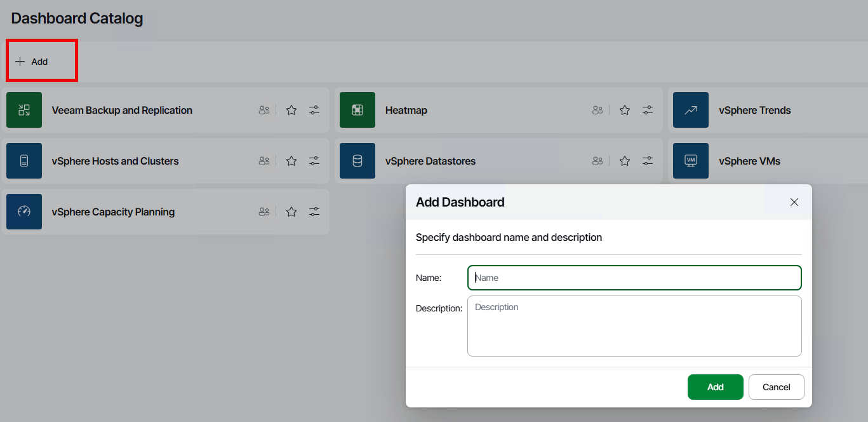
Task: Open the vSphere VMs monitor icon
Action: tap(691, 161)
